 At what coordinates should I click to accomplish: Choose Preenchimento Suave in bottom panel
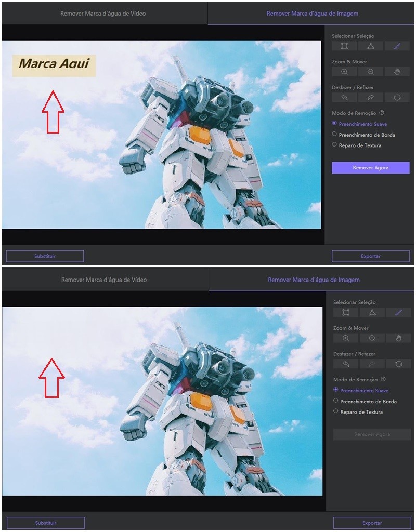361,390
